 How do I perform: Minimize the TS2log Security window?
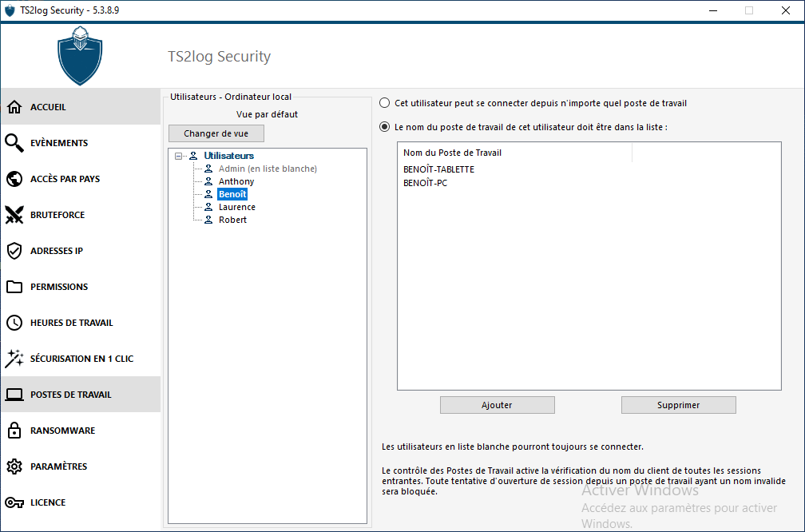(x=713, y=10)
